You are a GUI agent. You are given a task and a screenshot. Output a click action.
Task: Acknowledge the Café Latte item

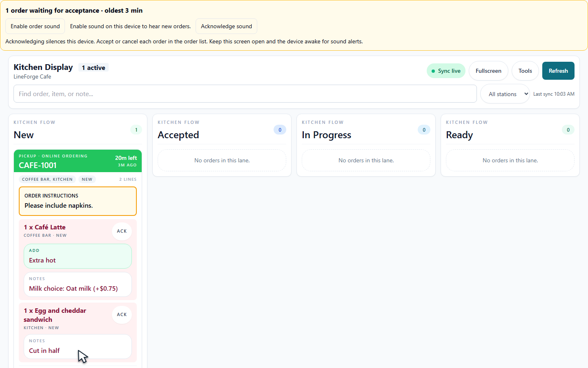click(x=122, y=231)
